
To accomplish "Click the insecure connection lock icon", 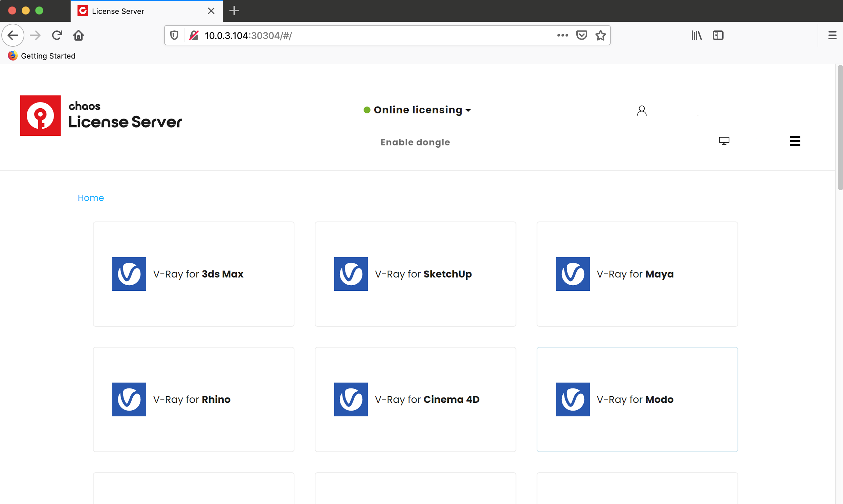I will (x=194, y=35).
